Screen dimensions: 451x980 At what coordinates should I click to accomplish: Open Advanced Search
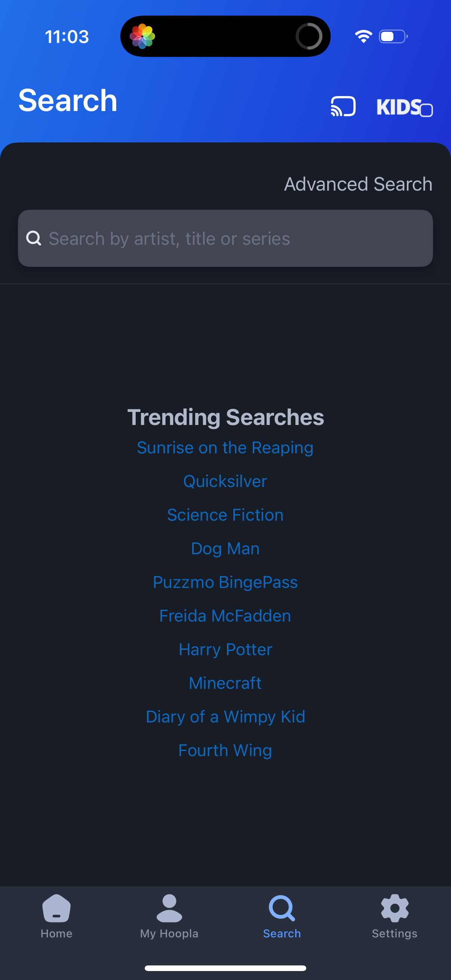coord(358,184)
